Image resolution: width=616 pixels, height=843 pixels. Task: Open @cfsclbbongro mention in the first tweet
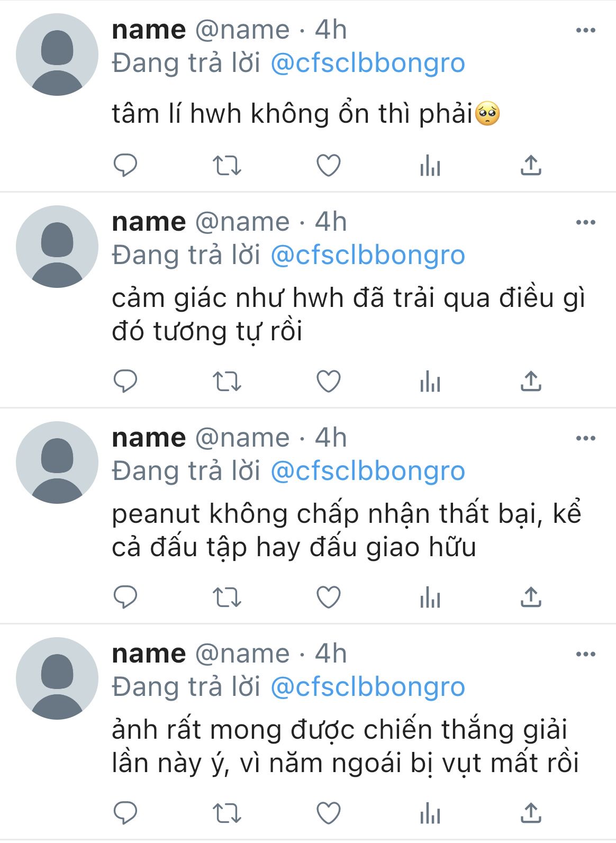(x=367, y=64)
